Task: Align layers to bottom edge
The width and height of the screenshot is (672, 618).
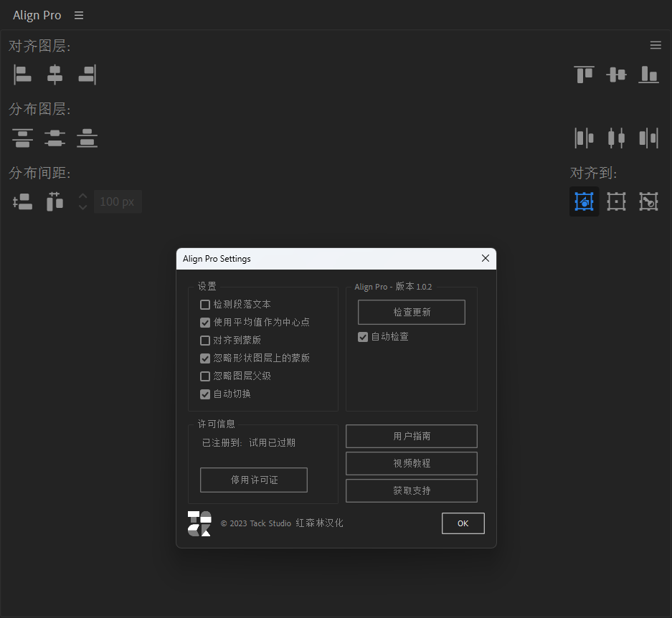Action: (648, 75)
